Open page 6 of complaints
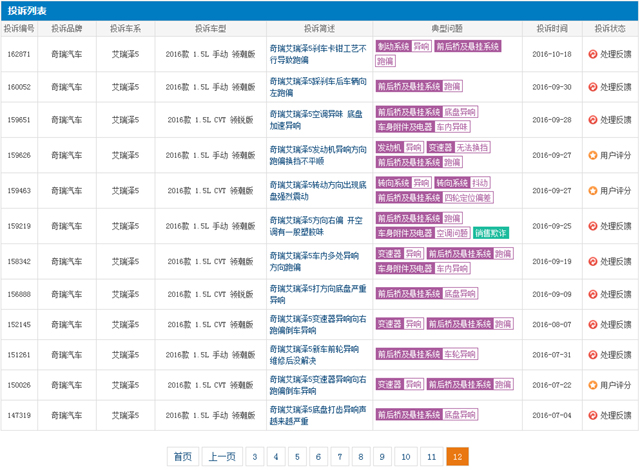The height and width of the screenshot is (470, 640). point(318,457)
